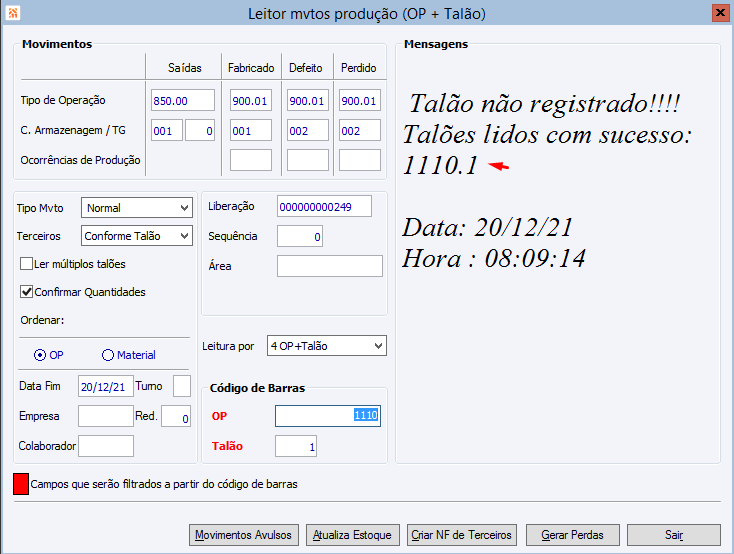Viewport: 734px width, 554px height.
Task: Click the Área input field
Action: (330, 266)
